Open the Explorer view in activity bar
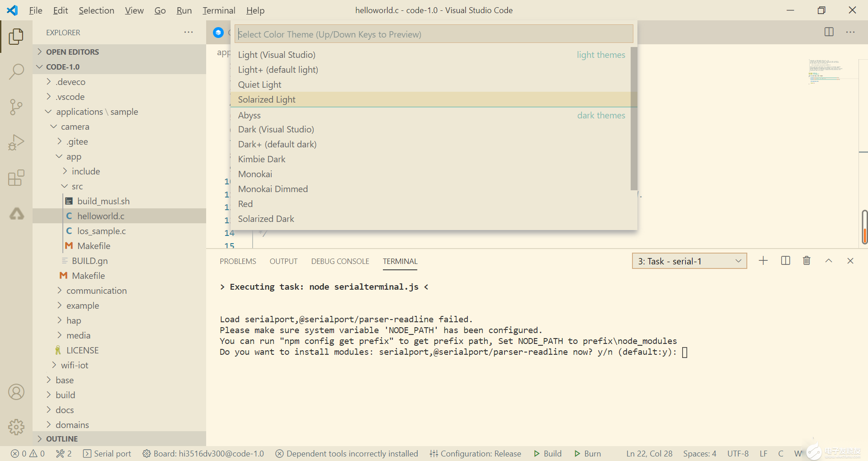This screenshot has width=868, height=461. [x=16, y=36]
